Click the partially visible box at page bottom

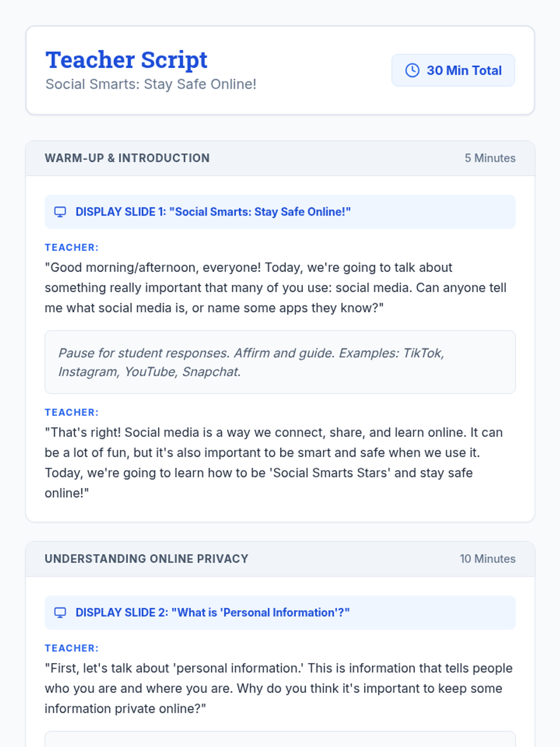coord(280,740)
